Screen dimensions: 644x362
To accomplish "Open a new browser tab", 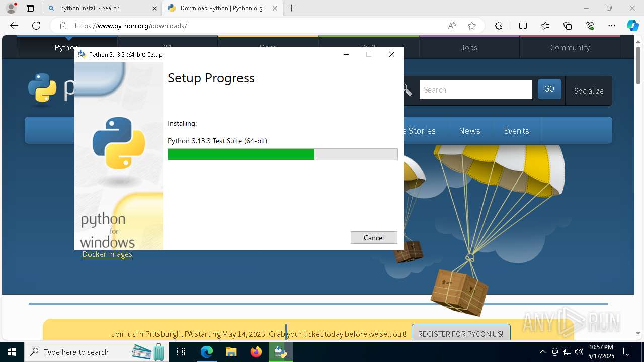I will pyautogui.click(x=291, y=8).
